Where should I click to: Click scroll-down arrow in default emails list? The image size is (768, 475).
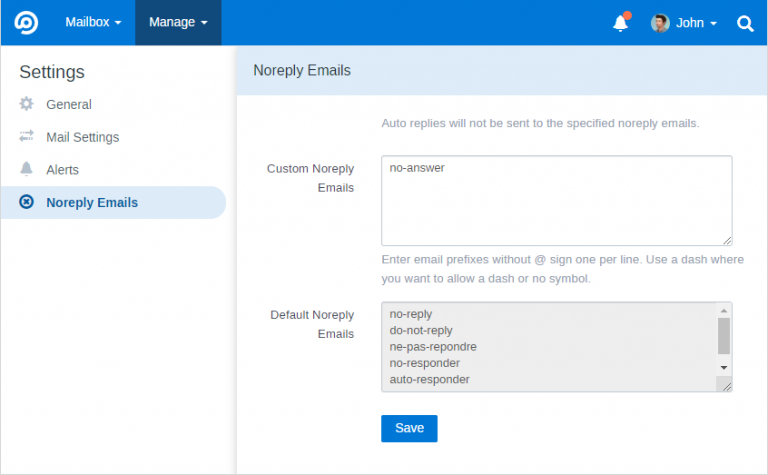[x=723, y=367]
